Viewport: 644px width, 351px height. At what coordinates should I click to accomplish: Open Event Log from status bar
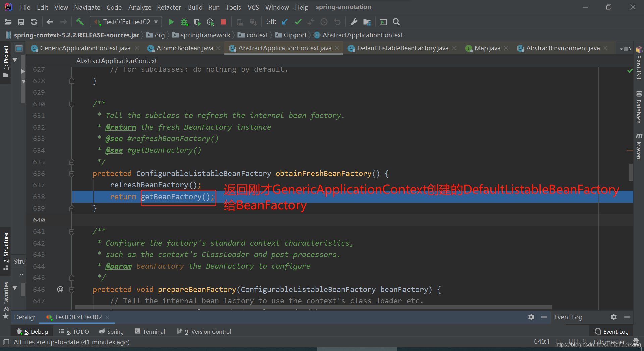click(612, 332)
